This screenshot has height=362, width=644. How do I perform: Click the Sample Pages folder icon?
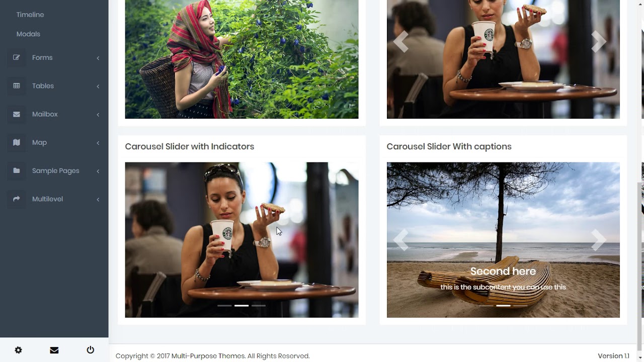click(x=16, y=170)
